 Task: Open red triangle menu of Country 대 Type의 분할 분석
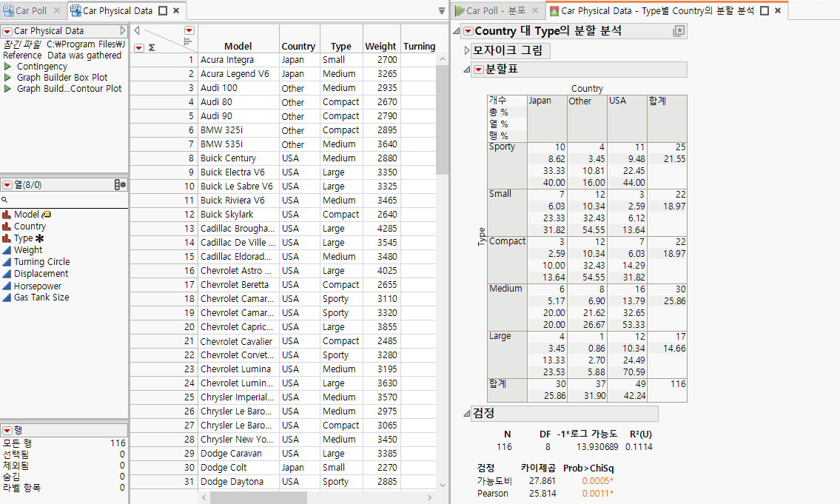click(467, 31)
